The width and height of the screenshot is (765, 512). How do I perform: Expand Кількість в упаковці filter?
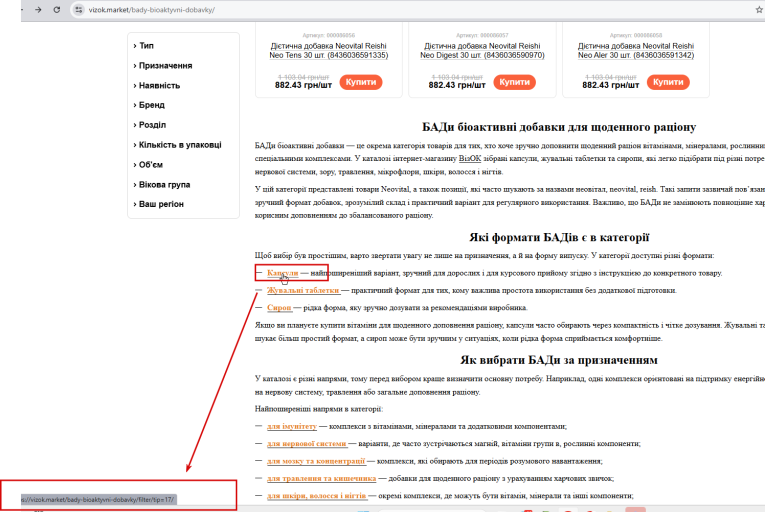(x=177, y=145)
